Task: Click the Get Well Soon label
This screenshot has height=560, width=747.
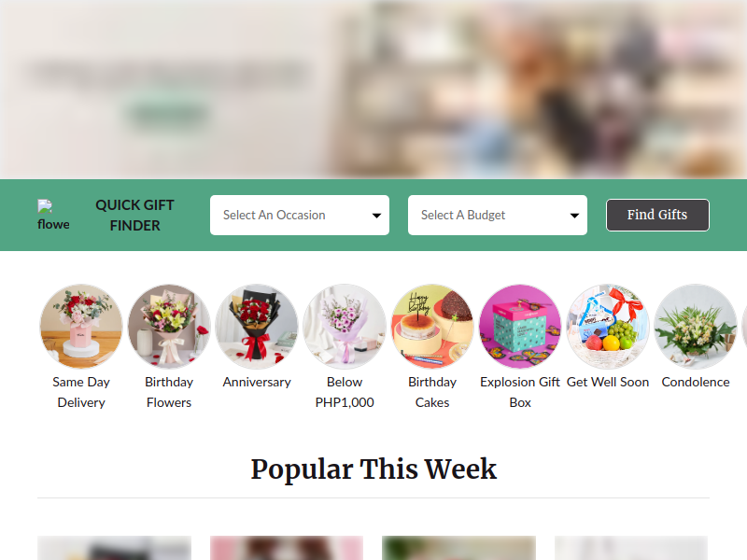Action: (x=608, y=382)
